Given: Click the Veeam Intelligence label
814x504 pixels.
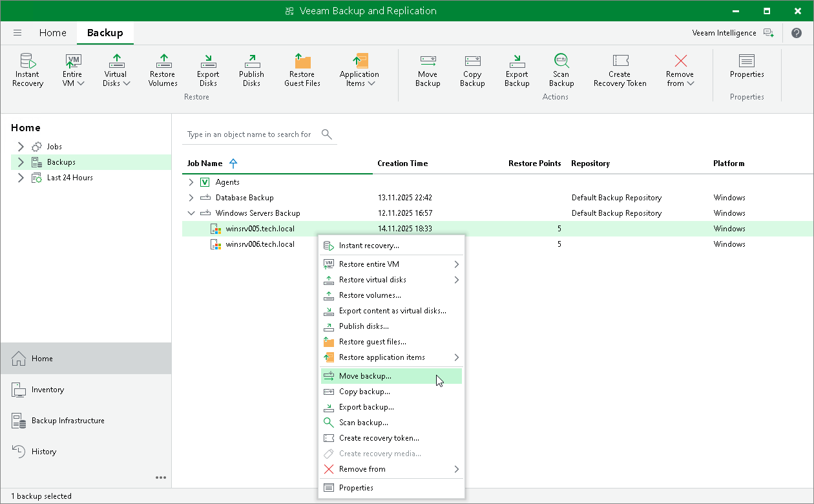Looking at the screenshot, I should [x=724, y=33].
